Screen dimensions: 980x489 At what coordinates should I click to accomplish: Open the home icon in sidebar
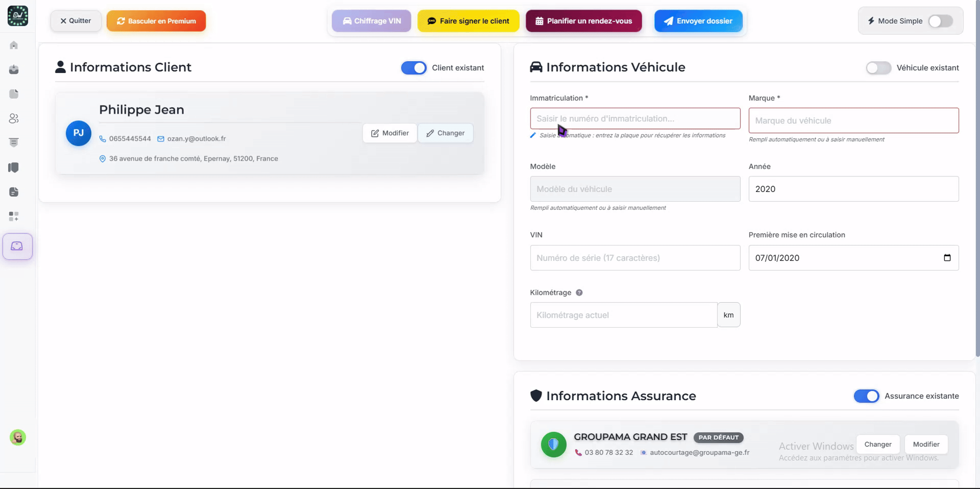14,45
